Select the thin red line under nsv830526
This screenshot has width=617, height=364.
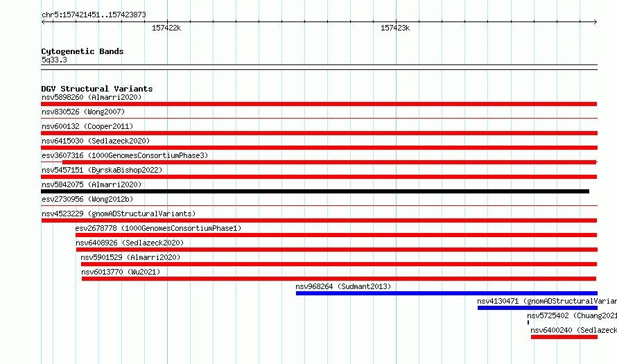pos(319,118)
